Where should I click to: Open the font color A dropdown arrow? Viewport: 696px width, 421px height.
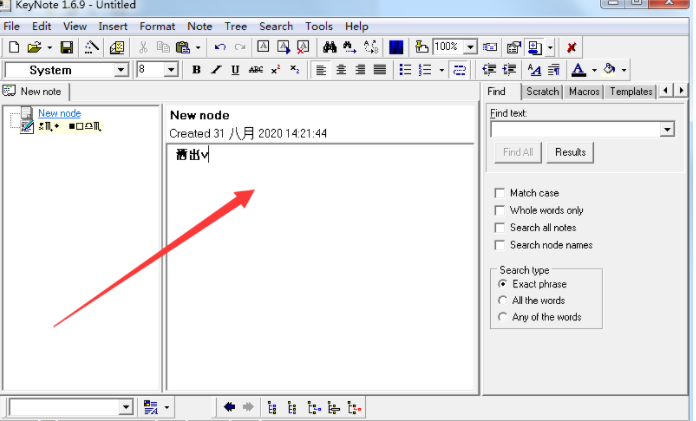pos(593,70)
